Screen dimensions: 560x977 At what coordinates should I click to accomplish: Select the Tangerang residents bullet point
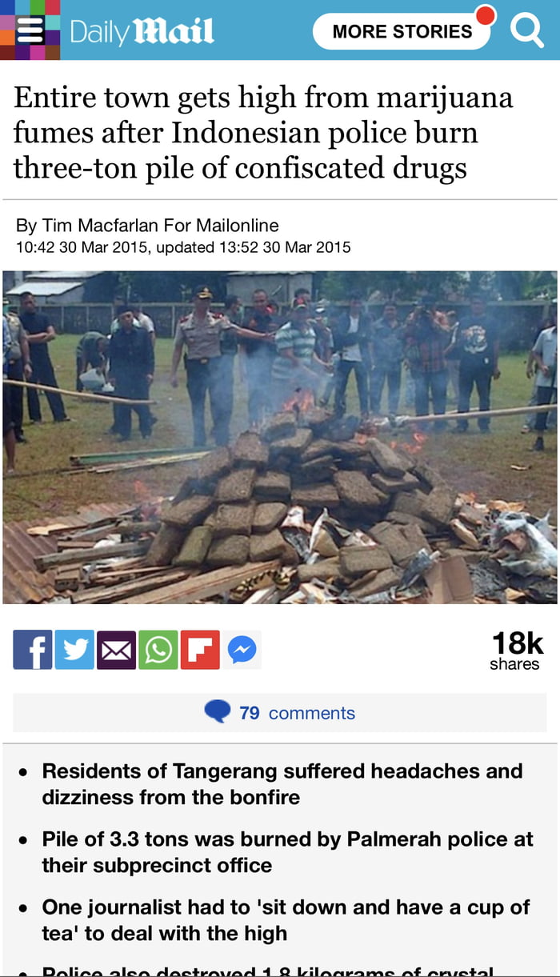pyautogui.click(x=282, y=784)
